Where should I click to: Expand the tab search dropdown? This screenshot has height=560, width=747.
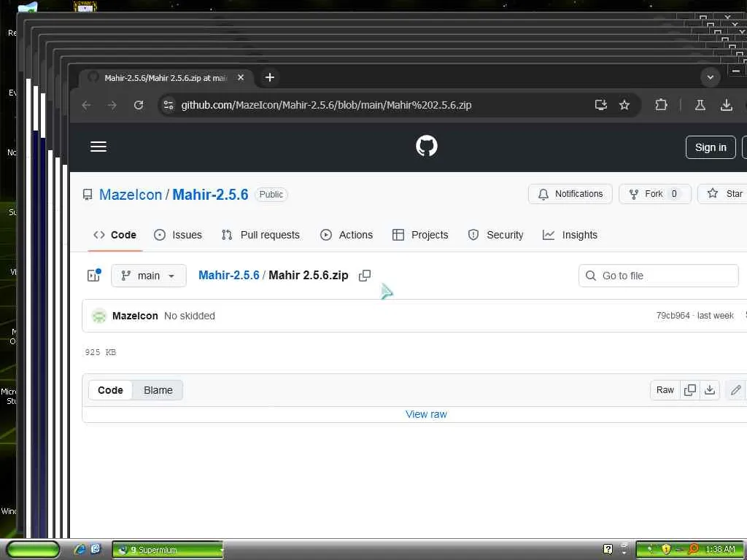(x=710, y=77)
